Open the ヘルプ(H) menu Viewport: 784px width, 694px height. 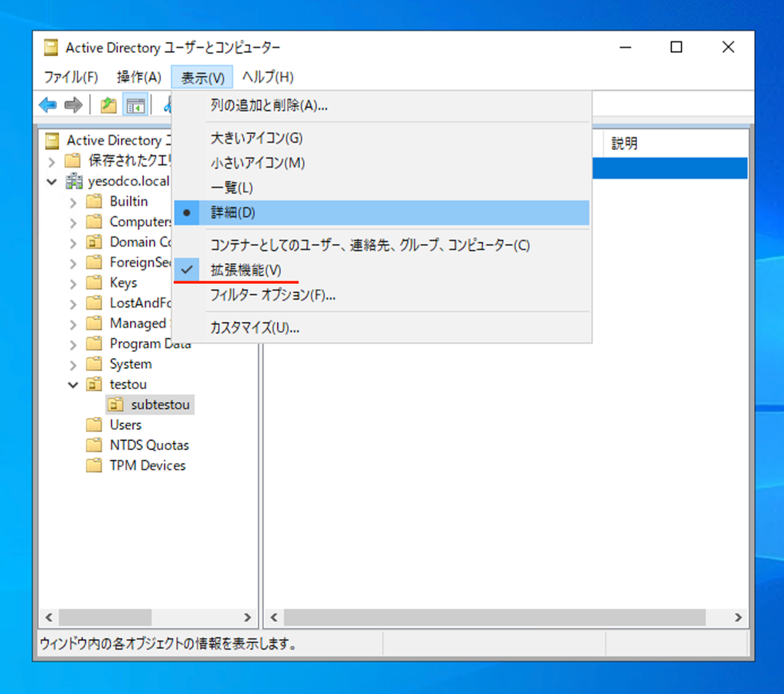coord(268,77)
